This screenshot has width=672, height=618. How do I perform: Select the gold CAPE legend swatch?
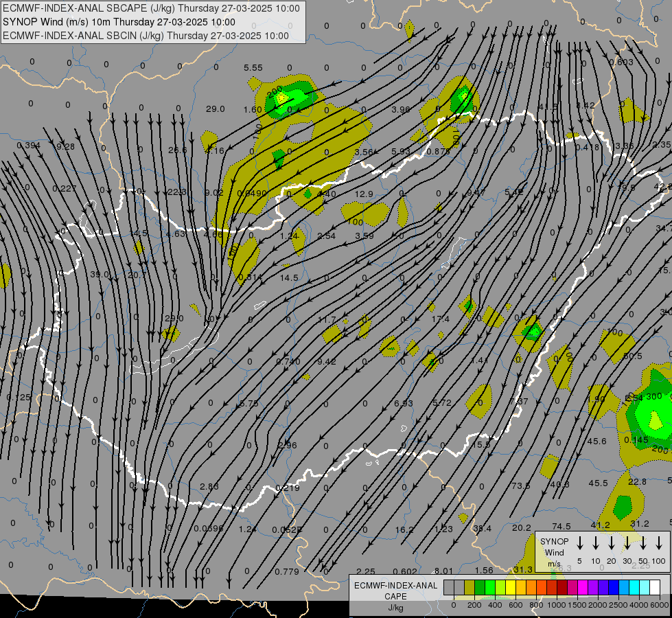pyautogui.click(x=522, y=587)
